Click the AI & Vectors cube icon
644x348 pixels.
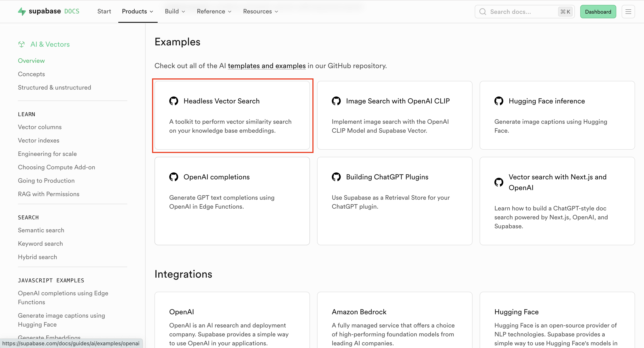click(x=21, y=44)
